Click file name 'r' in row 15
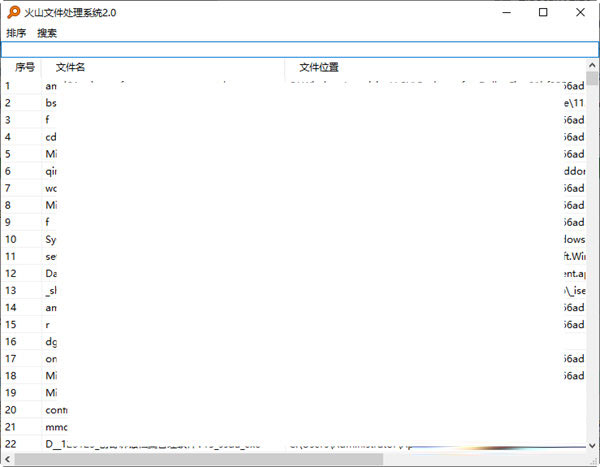 coord(47,325)
